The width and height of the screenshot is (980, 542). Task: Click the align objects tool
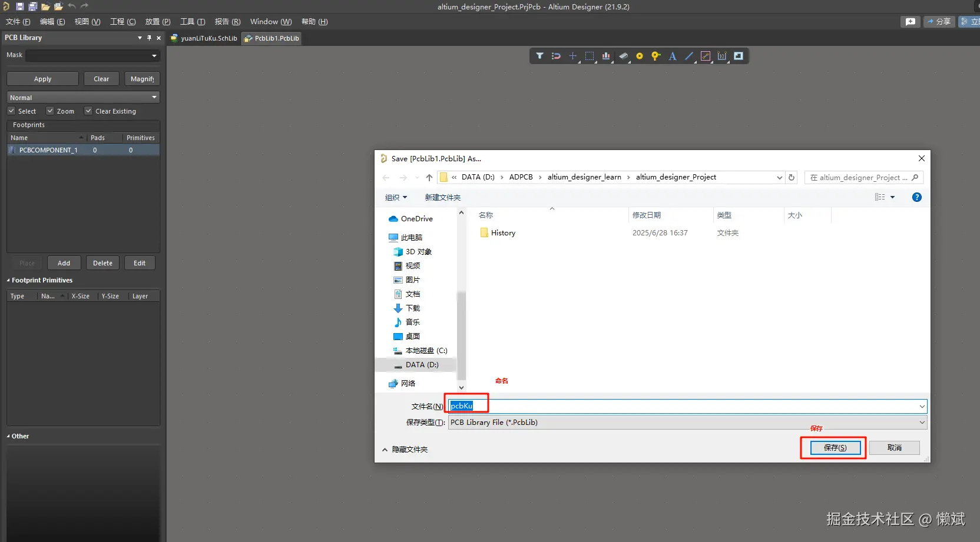tap(606, 56)
